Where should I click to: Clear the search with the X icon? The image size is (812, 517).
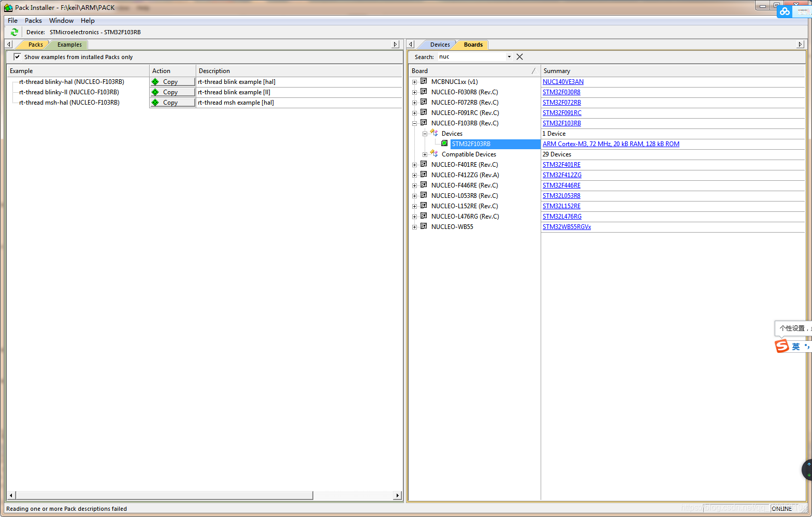(x=520, y=57)
